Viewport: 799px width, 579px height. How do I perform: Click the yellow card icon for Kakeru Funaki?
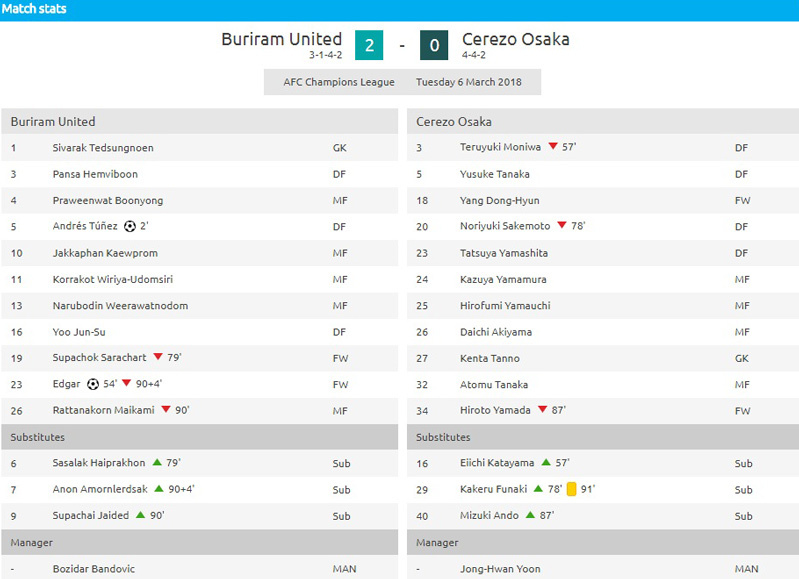(572, 489)
